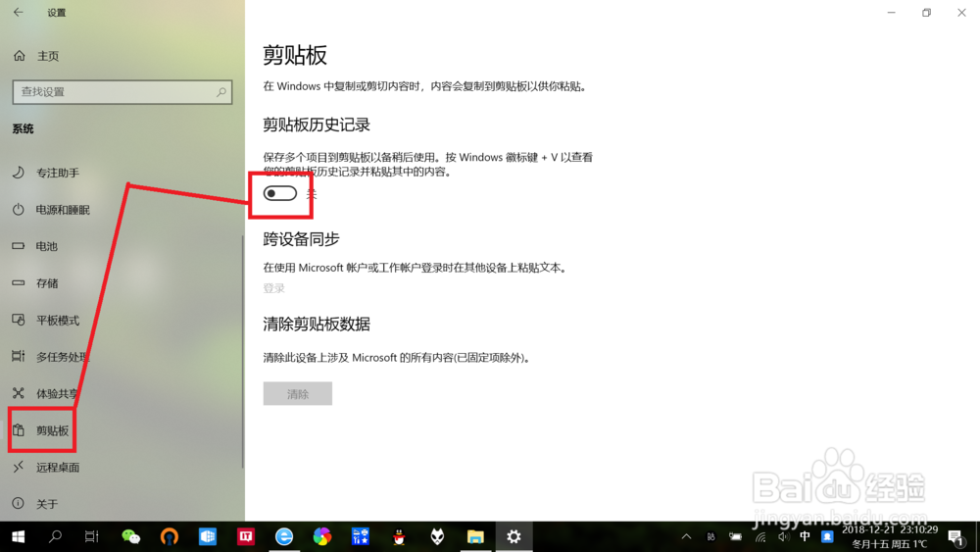
Task: Click the 平板模式 tablet icon
Action: pyautogui.click(x=18, y=320)
